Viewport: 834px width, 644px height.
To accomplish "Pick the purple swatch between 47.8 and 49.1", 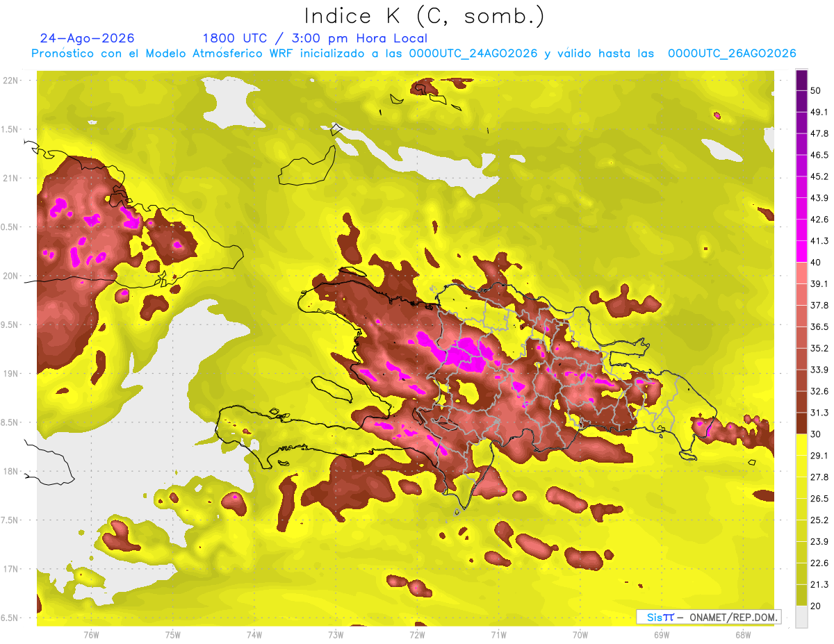I will 801,124.
